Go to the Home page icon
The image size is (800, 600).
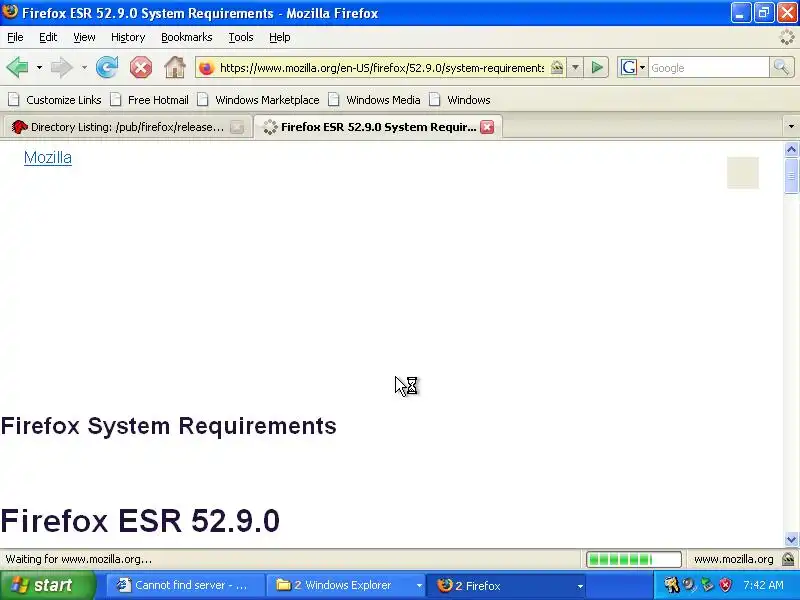pos(175,67)
